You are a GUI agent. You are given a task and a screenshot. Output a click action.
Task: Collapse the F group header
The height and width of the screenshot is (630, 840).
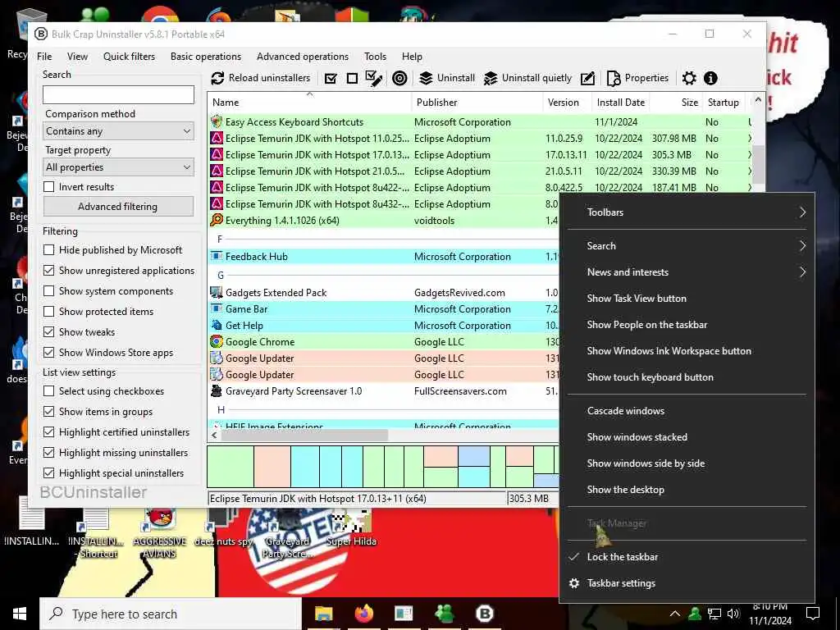[x=220, y=239]
